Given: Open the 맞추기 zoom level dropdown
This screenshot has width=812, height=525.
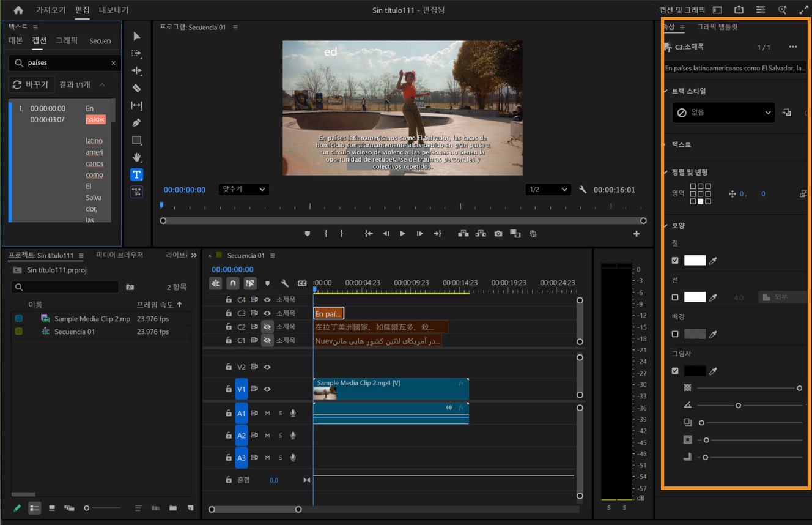Looking at the screenshot, I should coord(243,190).
